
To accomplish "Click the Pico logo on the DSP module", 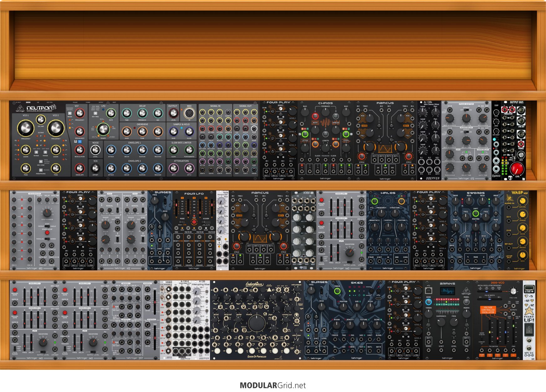I will 496,176.
